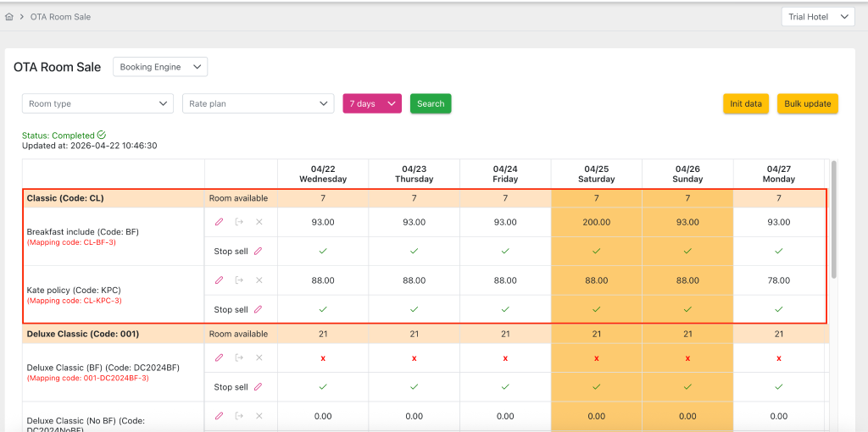Toggle the Breakfast include stop sell check for Wednesday 04/22
Image resolution: width=868 pixels, height=432 pixels.
pos(323,251)
